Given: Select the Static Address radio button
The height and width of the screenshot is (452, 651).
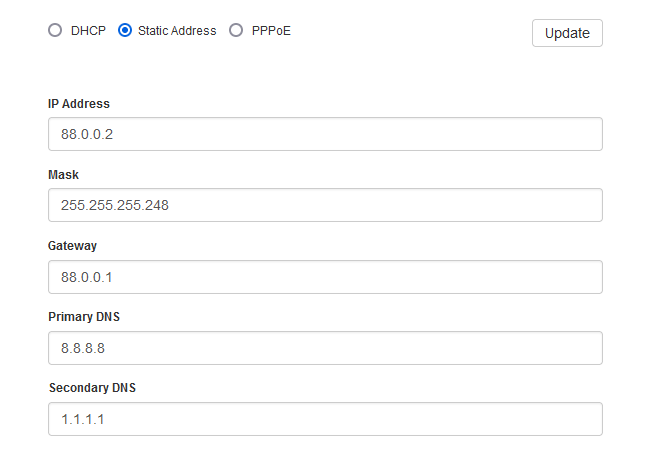Looking at the screenshot, I should click(125, 31).
